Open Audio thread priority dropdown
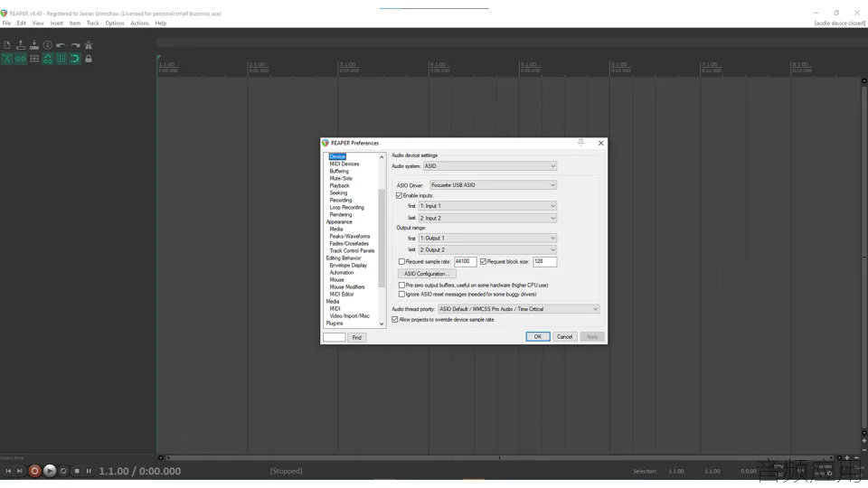 [x=518, y=309]
